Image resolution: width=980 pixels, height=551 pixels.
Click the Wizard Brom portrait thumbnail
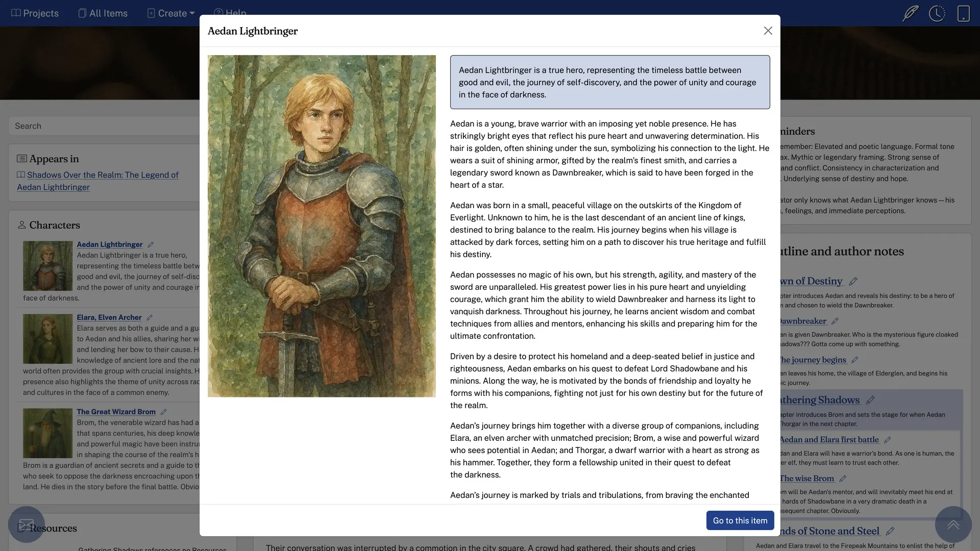pyautogui.click(x=47, y=433)
